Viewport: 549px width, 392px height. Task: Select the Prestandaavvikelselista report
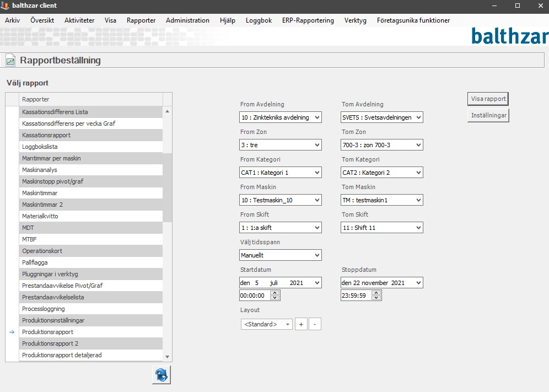tap(91, 297)
